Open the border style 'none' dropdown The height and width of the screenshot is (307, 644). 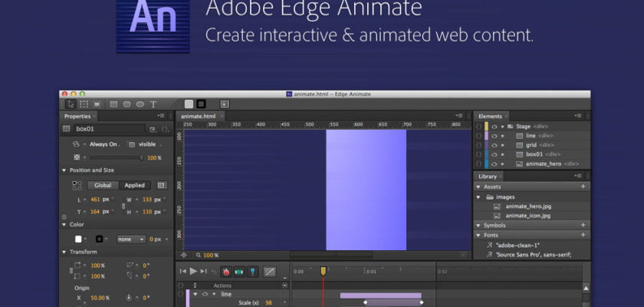(x=130, y=239)
